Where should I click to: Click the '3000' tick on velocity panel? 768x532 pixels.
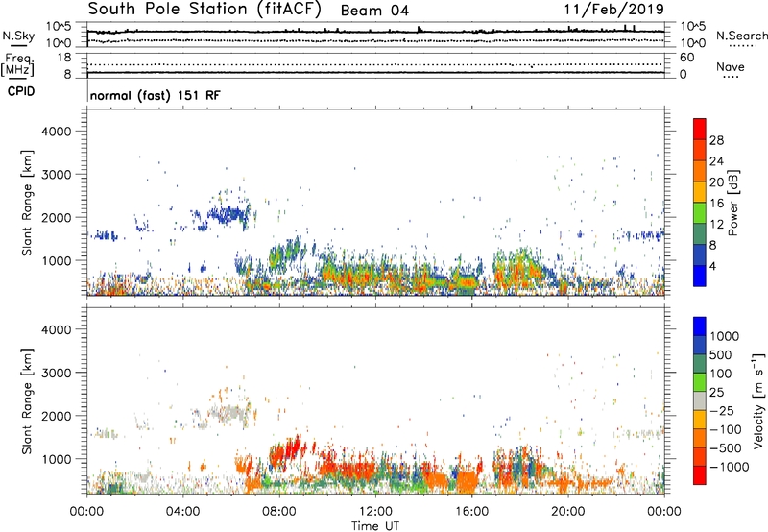point(57,373)
